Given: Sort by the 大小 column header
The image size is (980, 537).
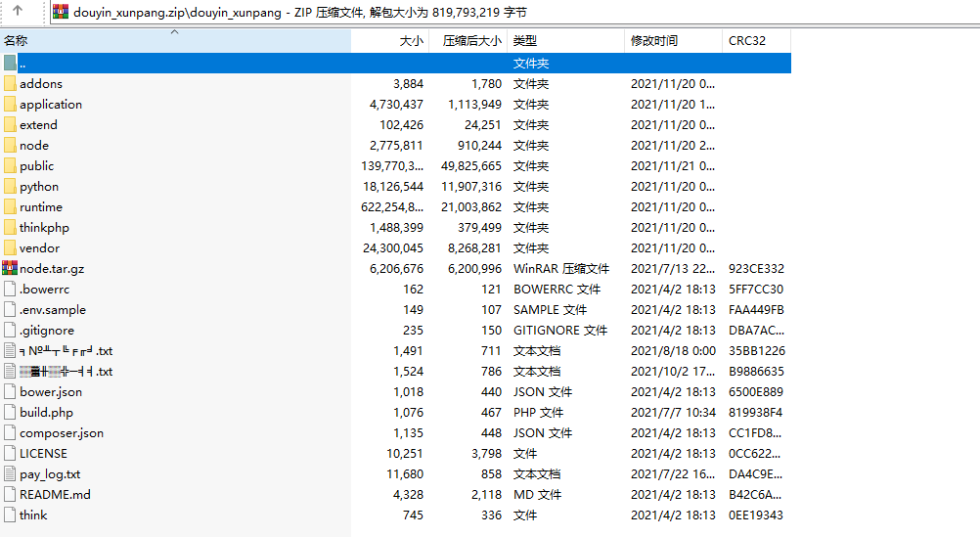Looking at the screenshot, I should click(390, 41).
